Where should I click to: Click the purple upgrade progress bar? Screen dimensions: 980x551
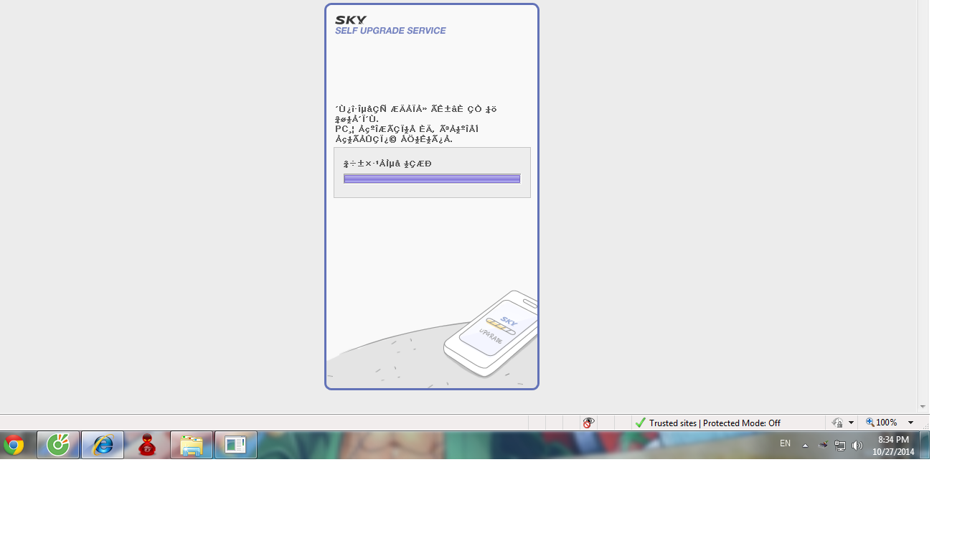pos(432,179)
